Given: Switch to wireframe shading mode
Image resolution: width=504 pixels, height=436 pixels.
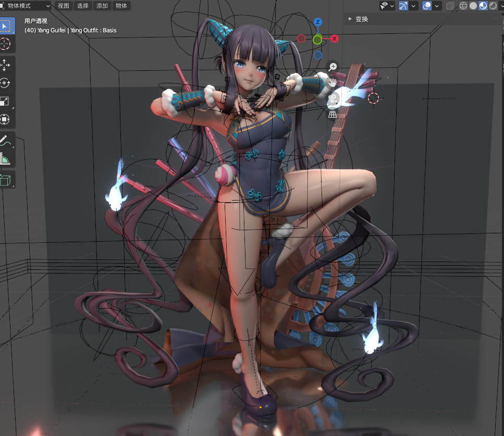Looking at the screenshot, I should [x=462, y=6].
